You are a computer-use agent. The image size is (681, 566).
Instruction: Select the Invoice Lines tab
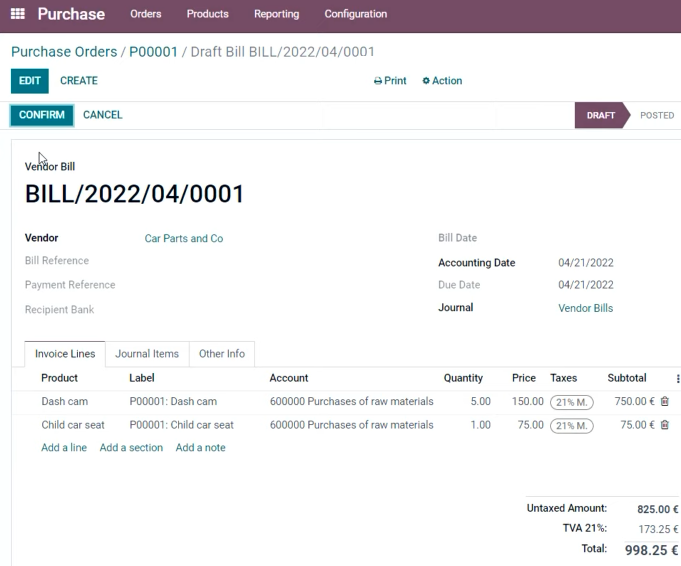pyautogui.click(x=65, y=354)
